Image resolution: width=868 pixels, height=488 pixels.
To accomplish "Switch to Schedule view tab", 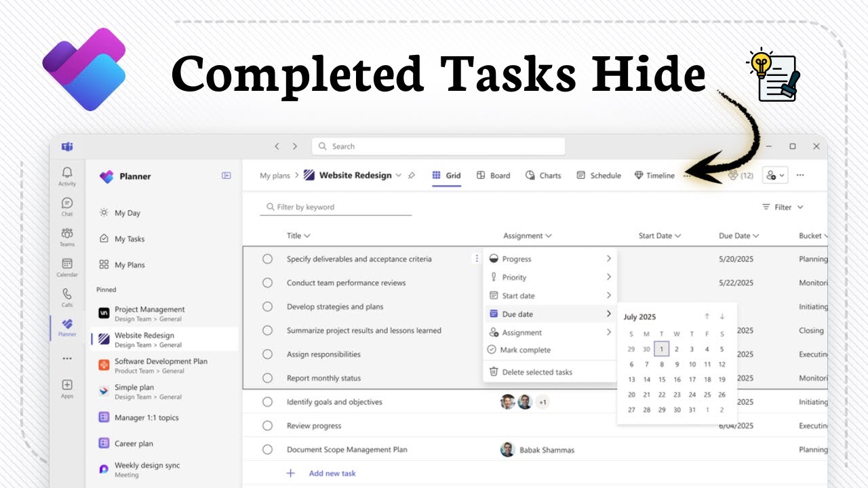I will click(599, 176).
